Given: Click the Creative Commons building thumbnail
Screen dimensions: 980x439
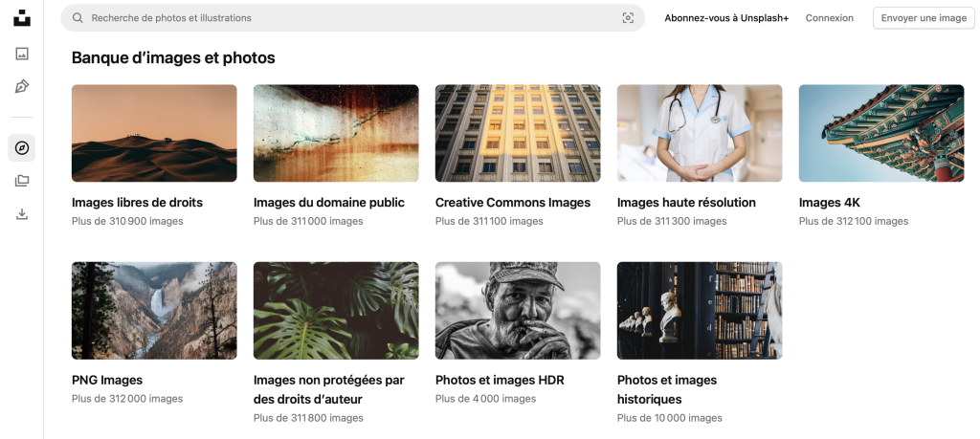Looking at the screenshot, I should click(x=518, y=133).
